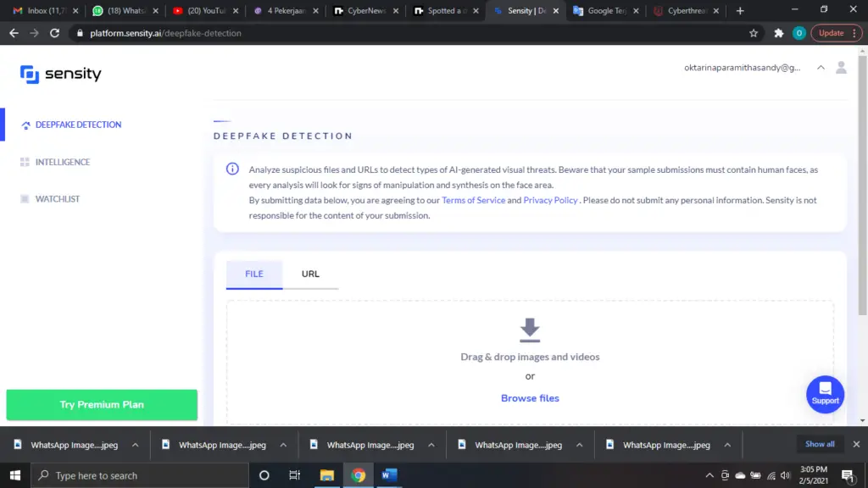868x488 pixels.
Task: Open the notification center icon
Action: [848, 475]
